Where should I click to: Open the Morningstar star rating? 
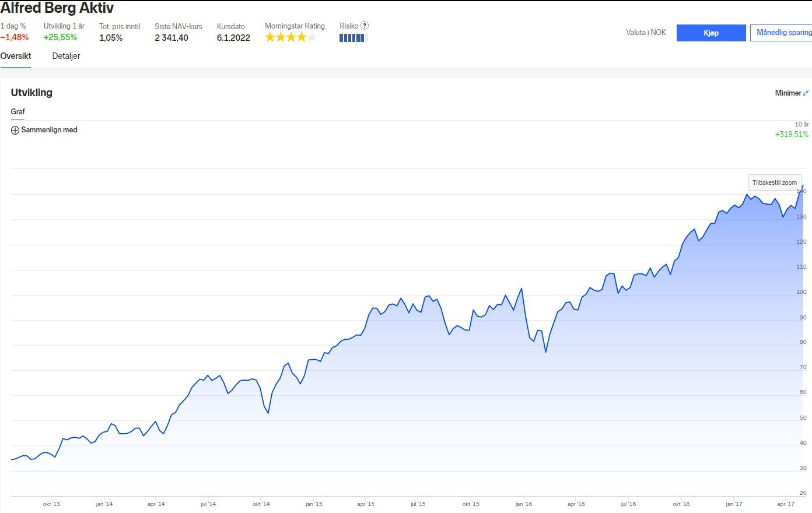[x=291, y=37]
